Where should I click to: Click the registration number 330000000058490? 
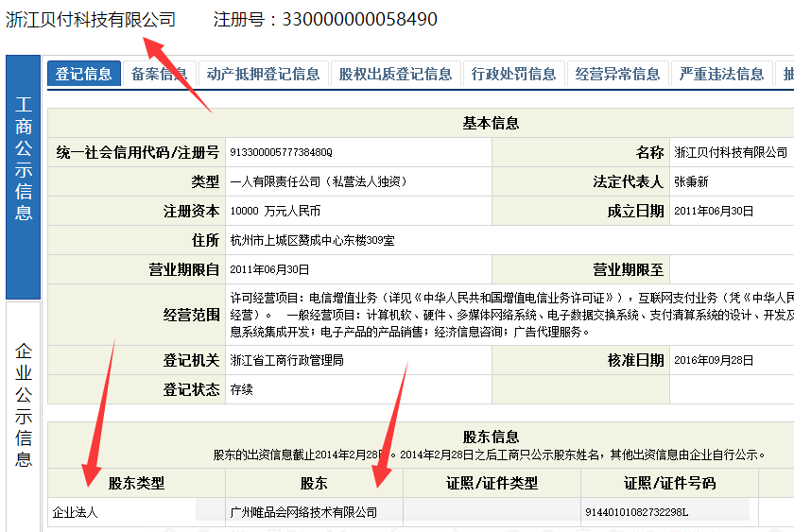tap(359, 19)
